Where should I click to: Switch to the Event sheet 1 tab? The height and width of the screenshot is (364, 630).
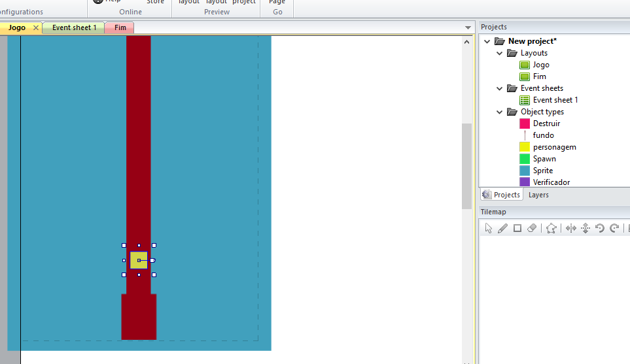pos(74,27)
